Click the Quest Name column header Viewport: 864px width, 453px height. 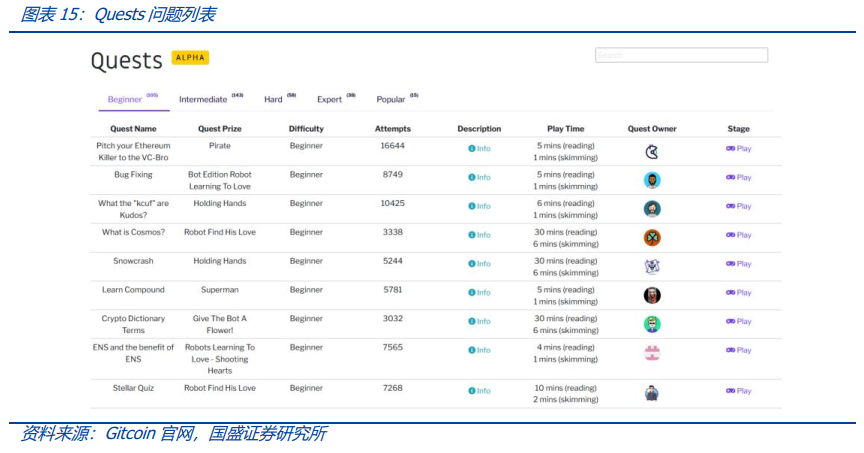point(133,128)
